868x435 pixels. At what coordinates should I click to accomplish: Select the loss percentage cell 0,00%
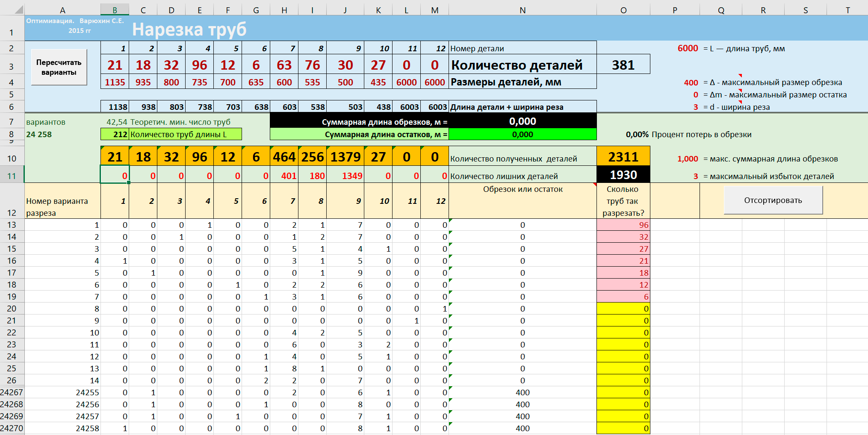pos(637,134)
